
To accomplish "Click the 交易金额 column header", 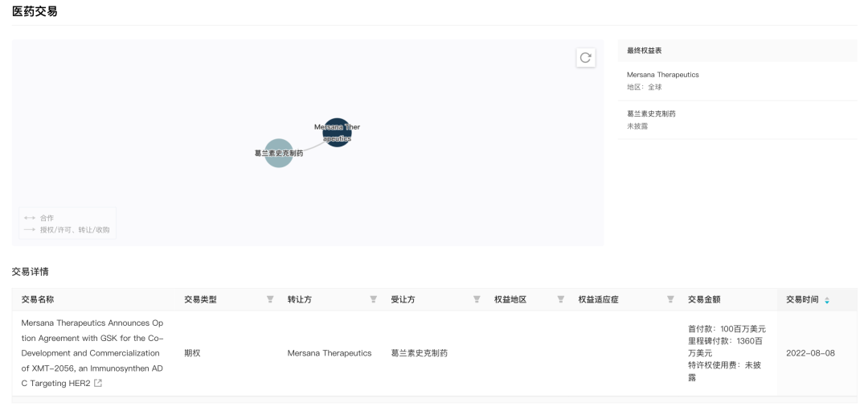I will [x=704, y=299].
